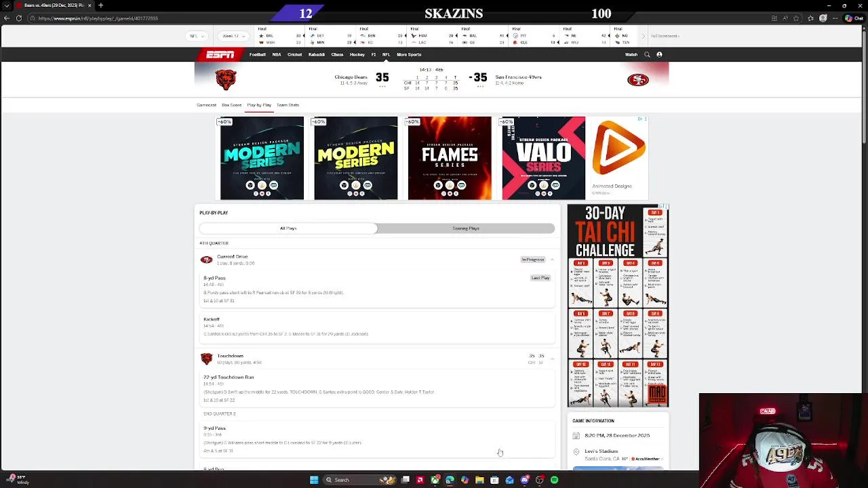Open the NFL menu in ESPN nav
Screen dimensions: 868x488
tap(386, 54)
